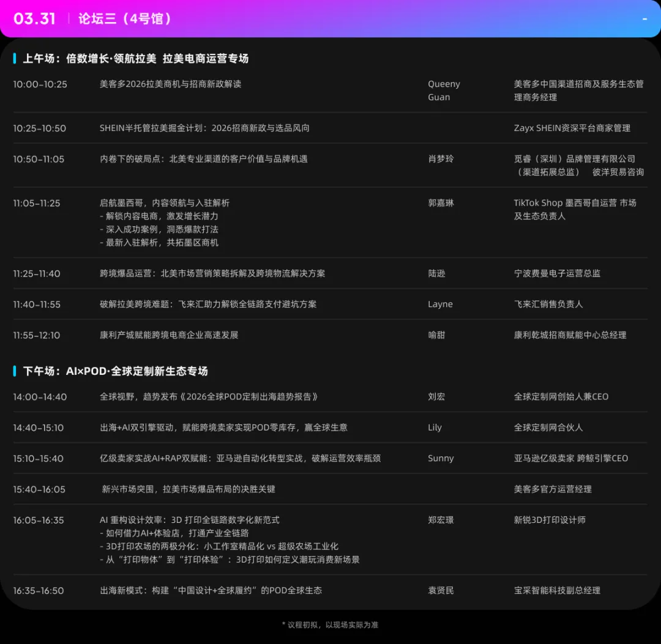661x644 pixels.
Task: Select the 10:50-11:05 time slot
Action: (39, 159)
